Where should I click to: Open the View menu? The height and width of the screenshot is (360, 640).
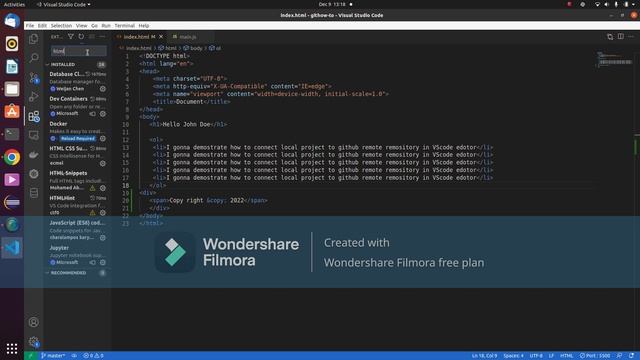[82, 26]
